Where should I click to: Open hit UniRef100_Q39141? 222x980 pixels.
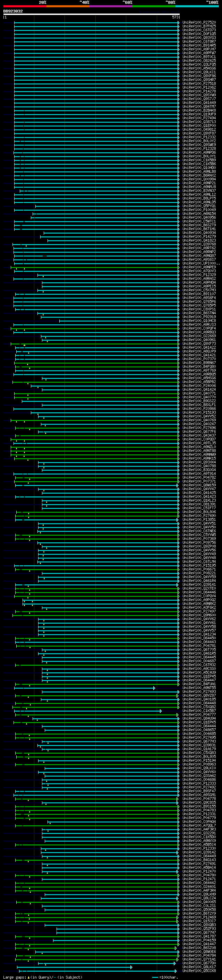pos(199,585)
